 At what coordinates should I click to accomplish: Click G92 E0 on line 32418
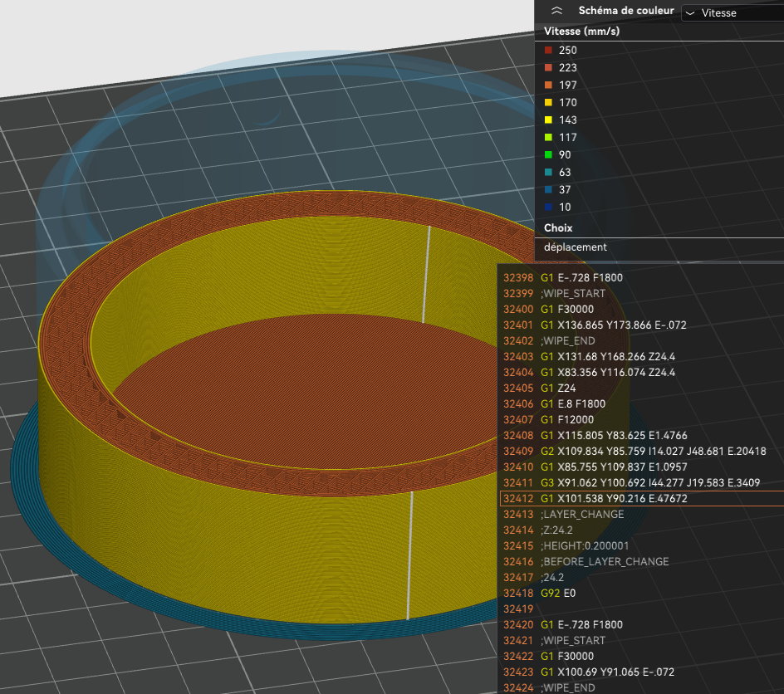(560, 594)
